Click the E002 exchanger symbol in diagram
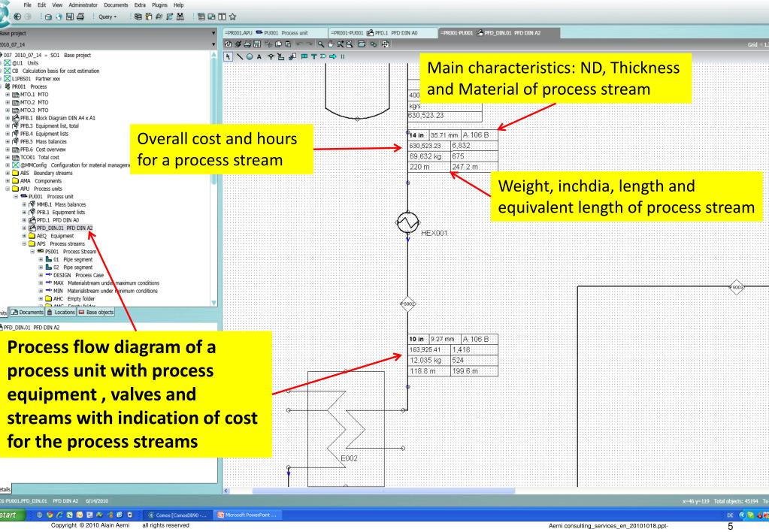This screenshot has height=532, width=769. [346, 428]
